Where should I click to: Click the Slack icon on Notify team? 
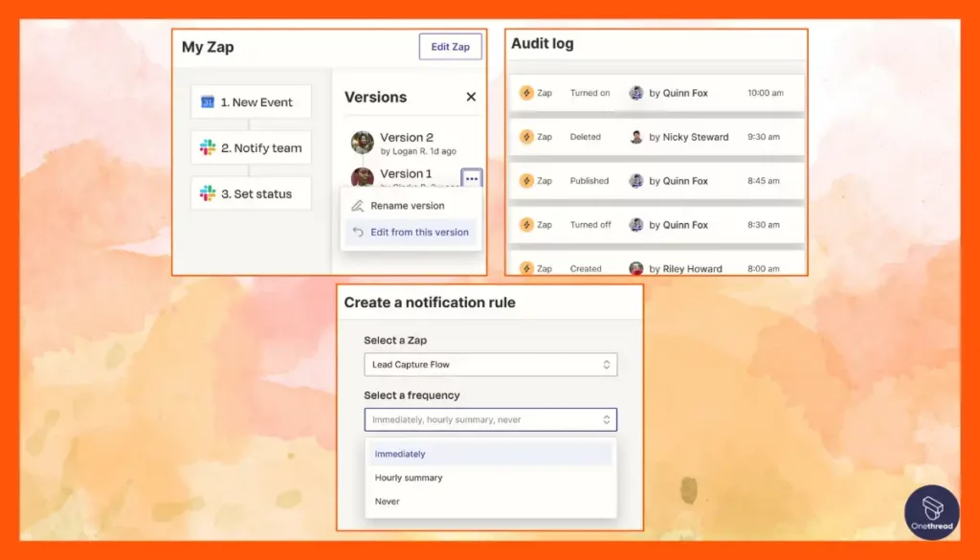pyautogui.click(x=208, y=148)
